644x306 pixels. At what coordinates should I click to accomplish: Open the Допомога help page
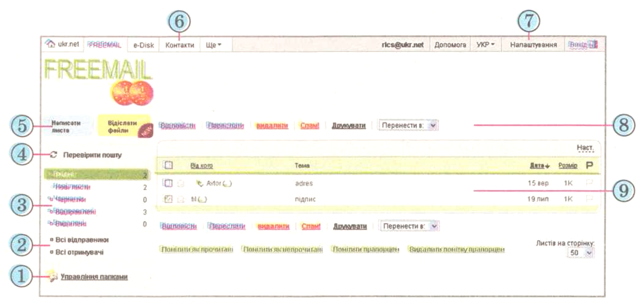click(x=450, y=44)
